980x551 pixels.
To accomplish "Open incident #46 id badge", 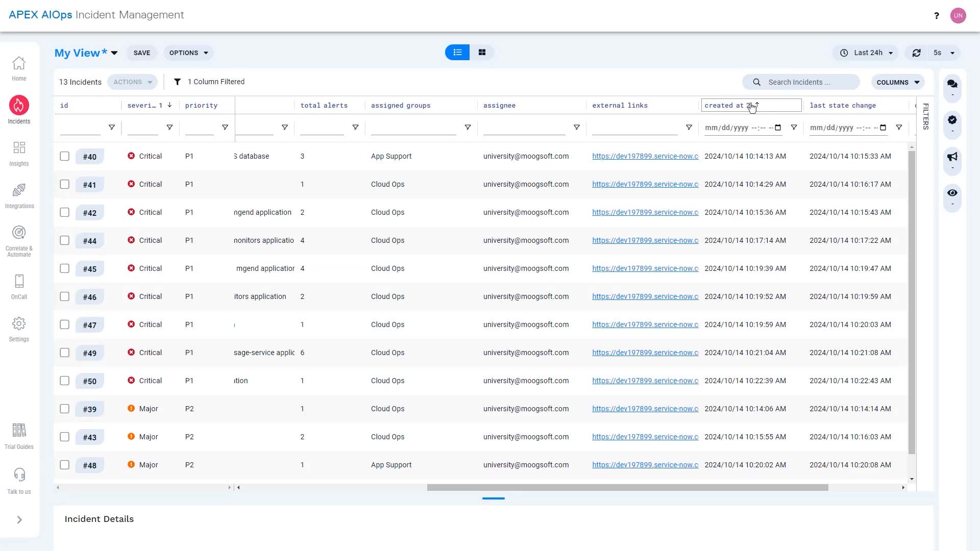I will pos(90,297).
